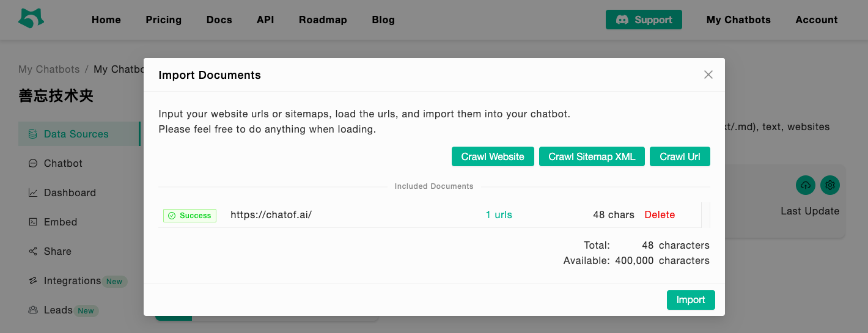Click the cloud upload icon
Screen dimensions: 868x333
[806, 185]
